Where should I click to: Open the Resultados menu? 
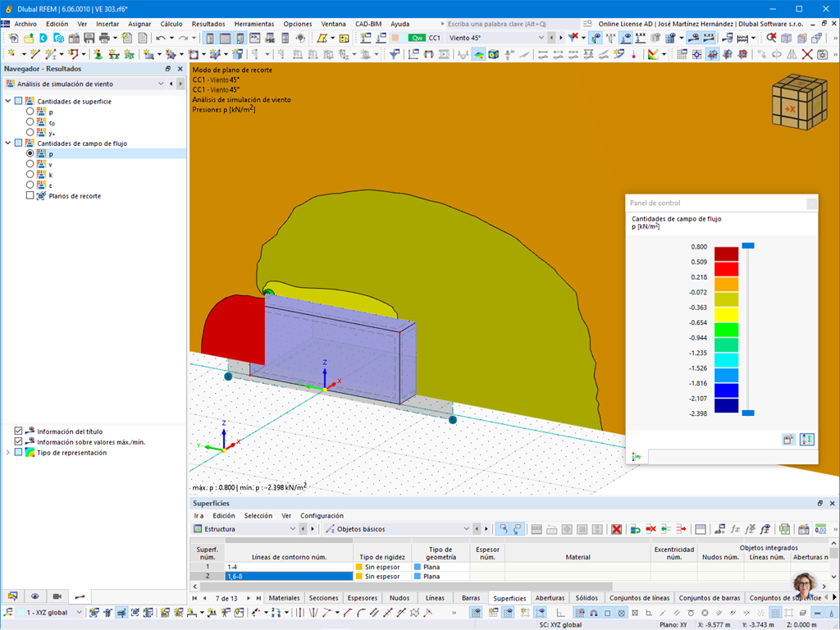(208, 24)
